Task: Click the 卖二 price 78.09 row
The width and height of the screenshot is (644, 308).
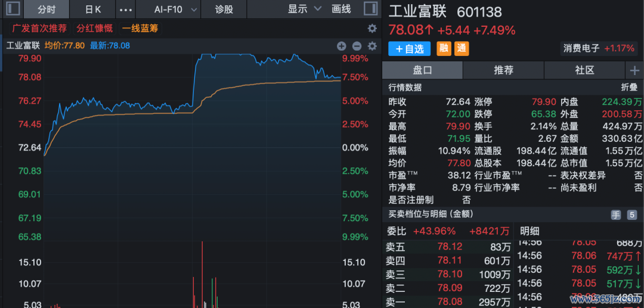Action: (x=448, y=288)
